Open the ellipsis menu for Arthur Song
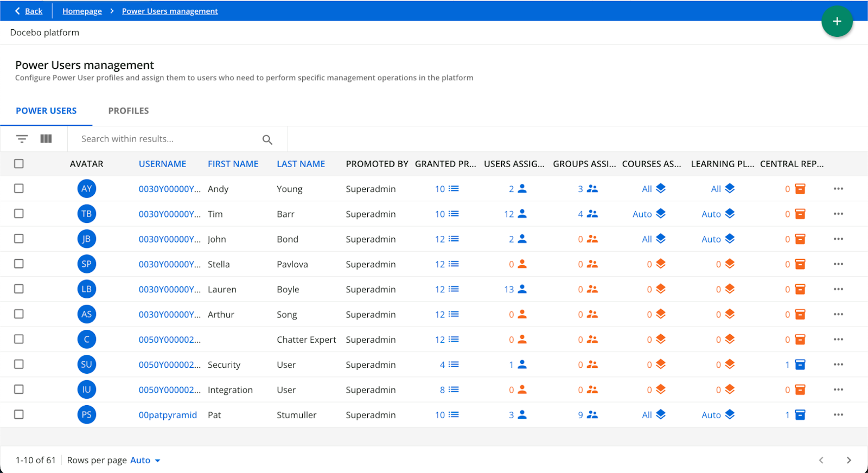868x473 pixels. tap(838, 315)
